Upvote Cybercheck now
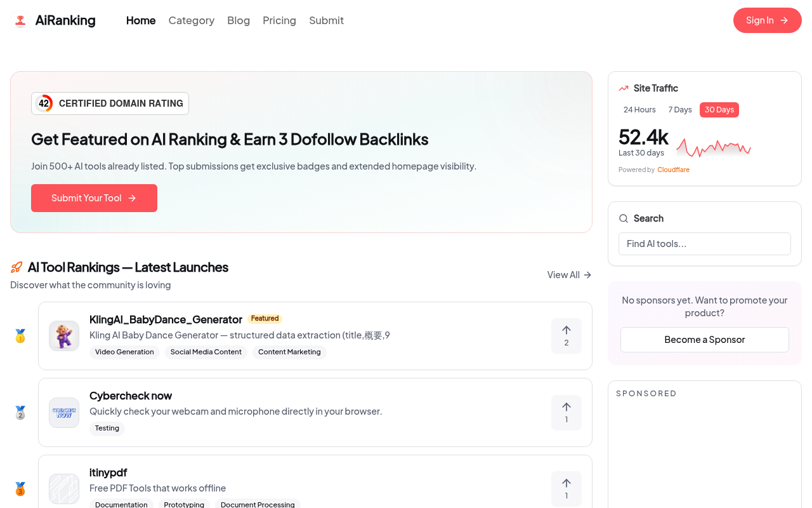Viewport: 812px width, 508px height. point(566,413)
